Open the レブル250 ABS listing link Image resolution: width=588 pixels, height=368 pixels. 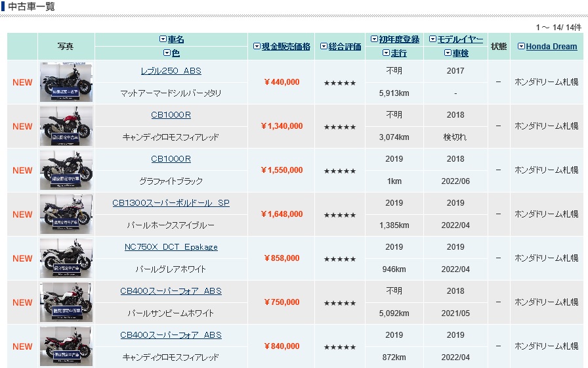pyautogui.click(x=171, y=71)
